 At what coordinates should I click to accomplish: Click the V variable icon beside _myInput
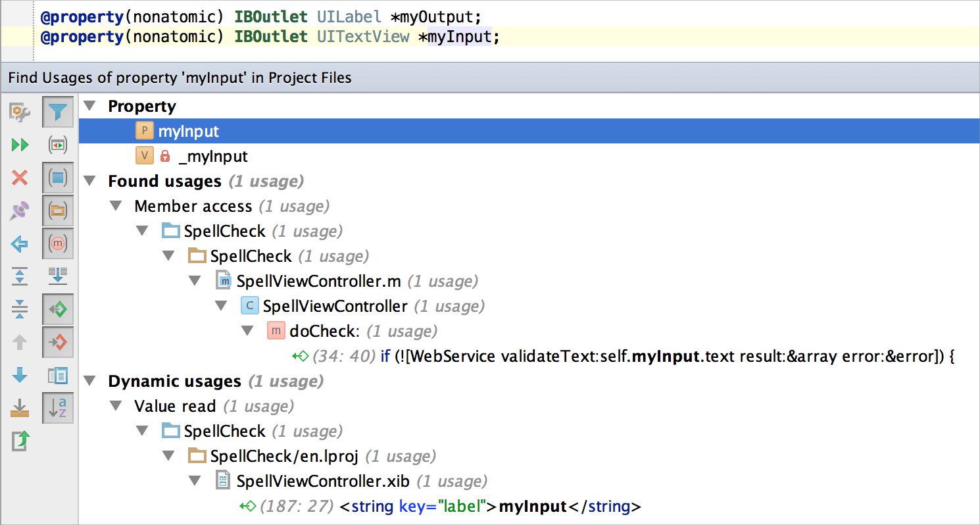(x=144, y=156)
